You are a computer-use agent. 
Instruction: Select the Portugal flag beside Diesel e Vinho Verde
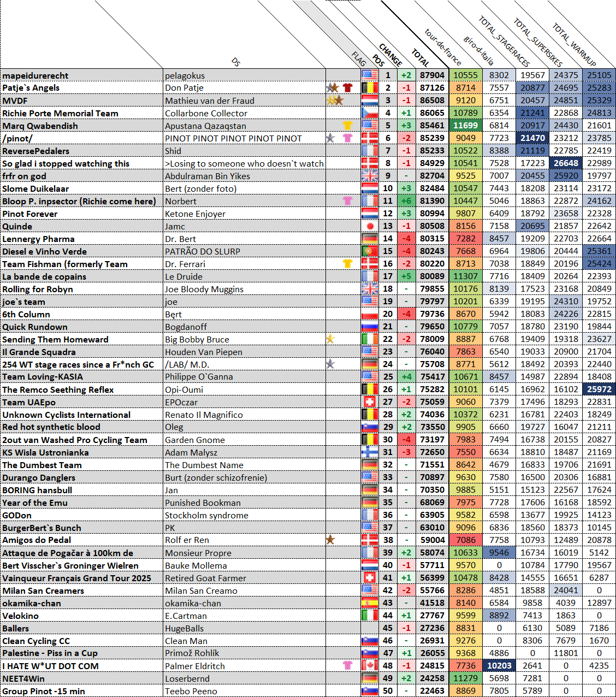(370, 251)
